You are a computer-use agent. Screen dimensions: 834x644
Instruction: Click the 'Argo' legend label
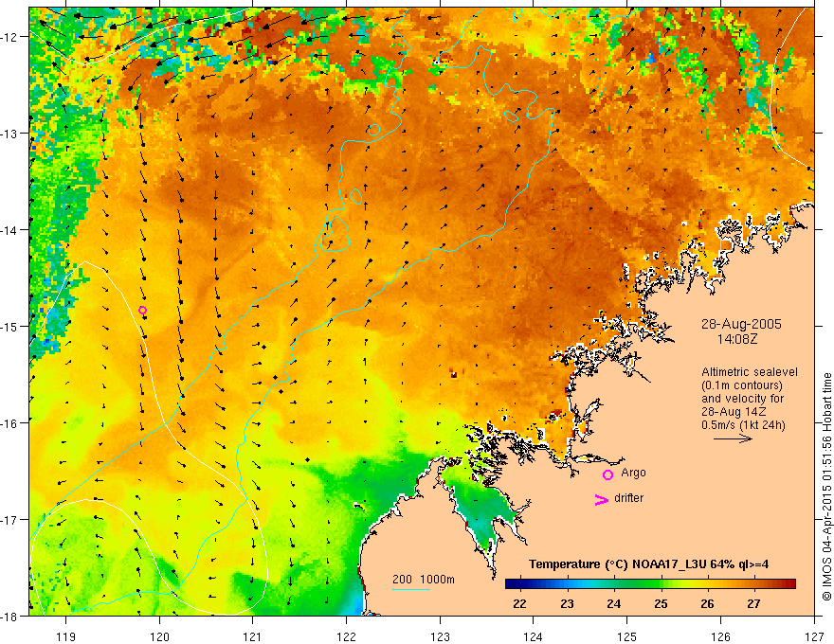tap(633, 473)
